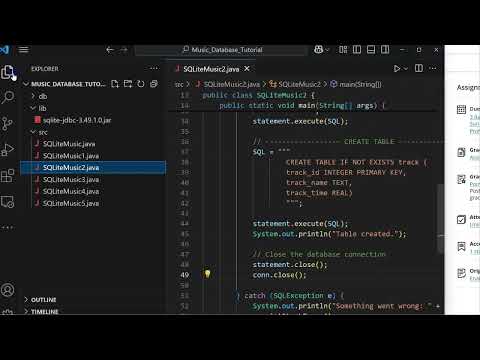Click the lightbulb code action icon
Screen dimensions: 480x360
pos(207,274)
